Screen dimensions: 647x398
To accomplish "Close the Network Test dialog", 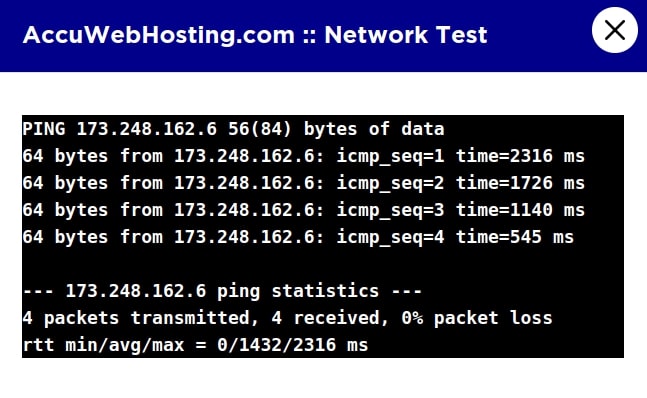I will [614, 30].
